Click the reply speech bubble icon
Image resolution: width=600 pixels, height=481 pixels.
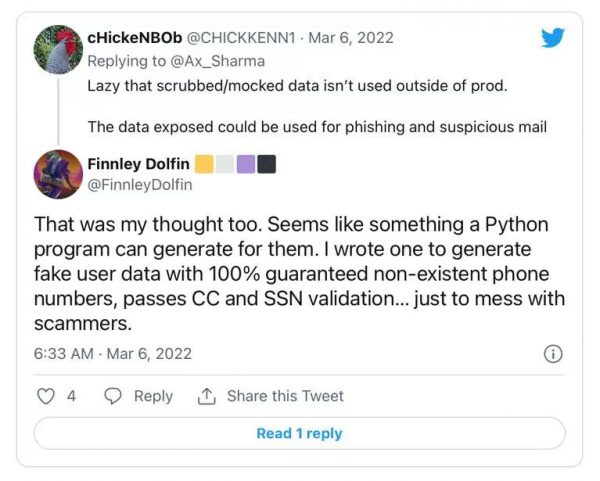114,396
